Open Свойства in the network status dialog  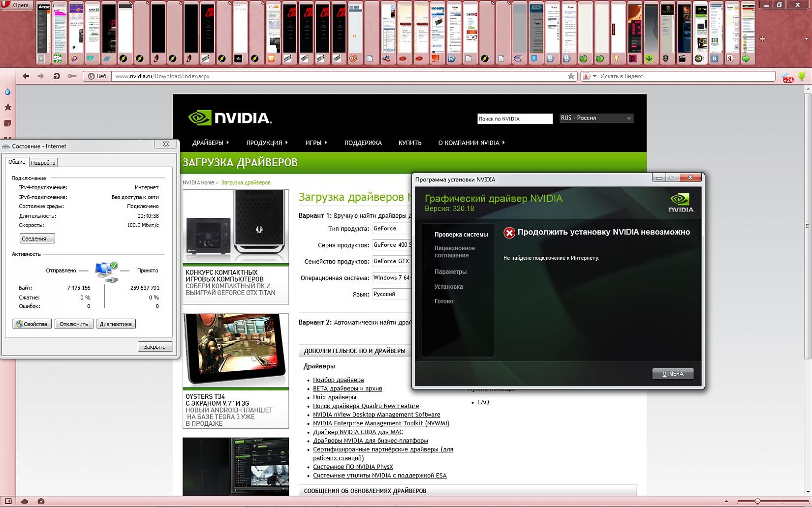point(32,324)
